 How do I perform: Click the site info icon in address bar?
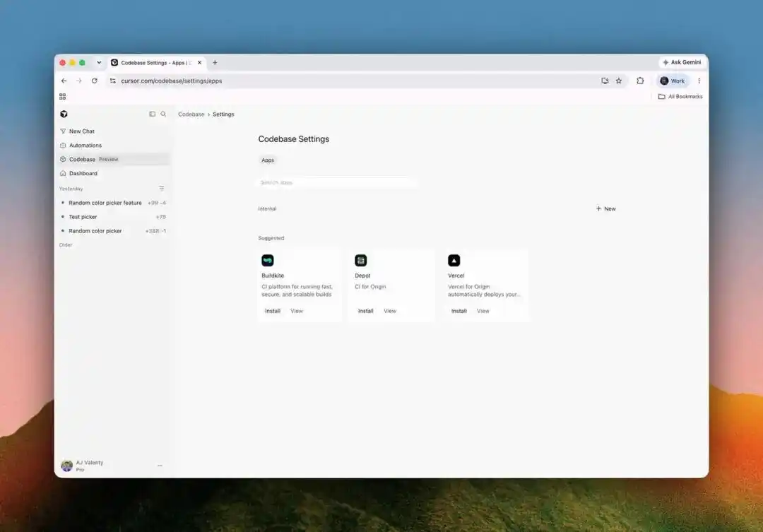click(x=113, y=81)
